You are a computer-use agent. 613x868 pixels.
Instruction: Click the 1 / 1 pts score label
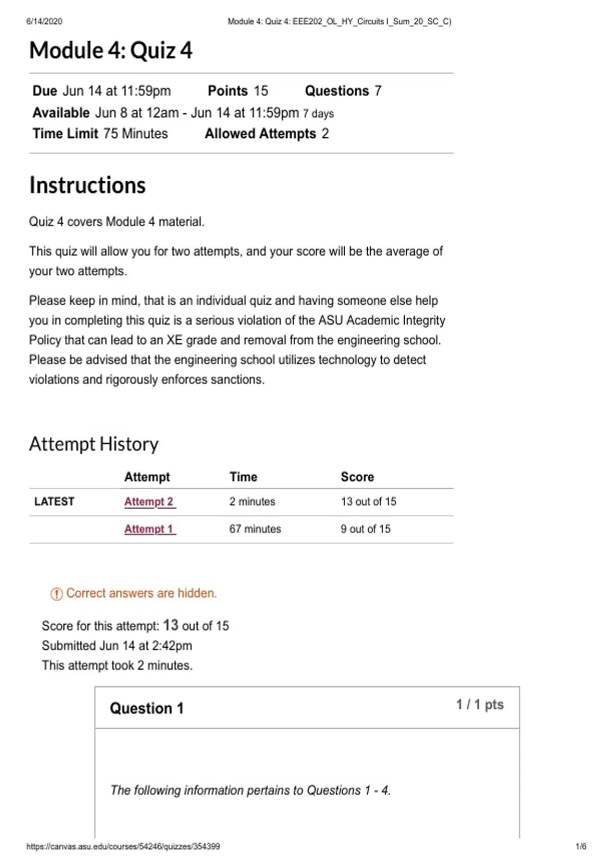coord(480,705)
